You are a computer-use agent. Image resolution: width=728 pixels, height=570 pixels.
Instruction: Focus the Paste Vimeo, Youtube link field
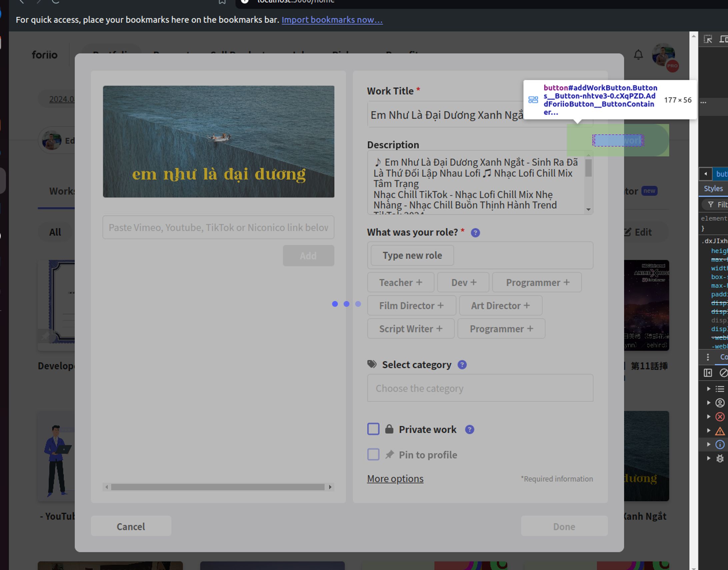pyautogui.click(x=218, y=227)
